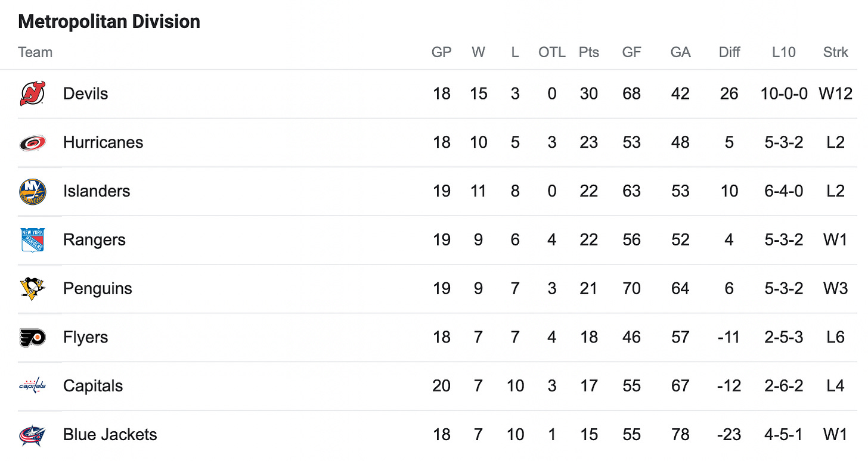Click the Metropolitan Division heading

[x=109, y=22]
